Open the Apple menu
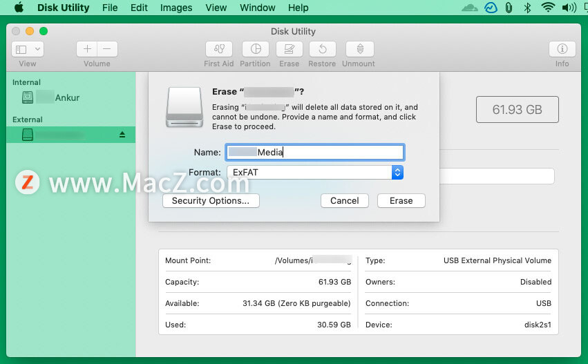588x364 pixels. tap(19, 8)
